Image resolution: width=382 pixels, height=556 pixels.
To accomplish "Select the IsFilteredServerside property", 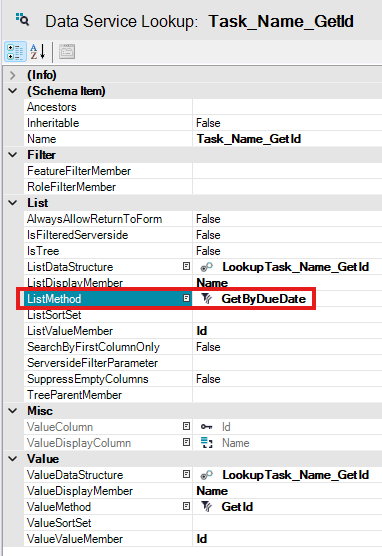I will tap(77, 235).
